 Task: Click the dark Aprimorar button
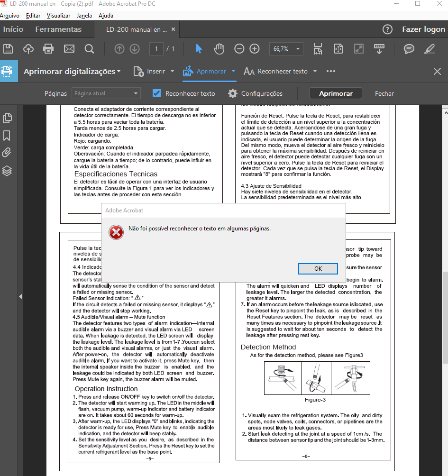tap(336, 93)
